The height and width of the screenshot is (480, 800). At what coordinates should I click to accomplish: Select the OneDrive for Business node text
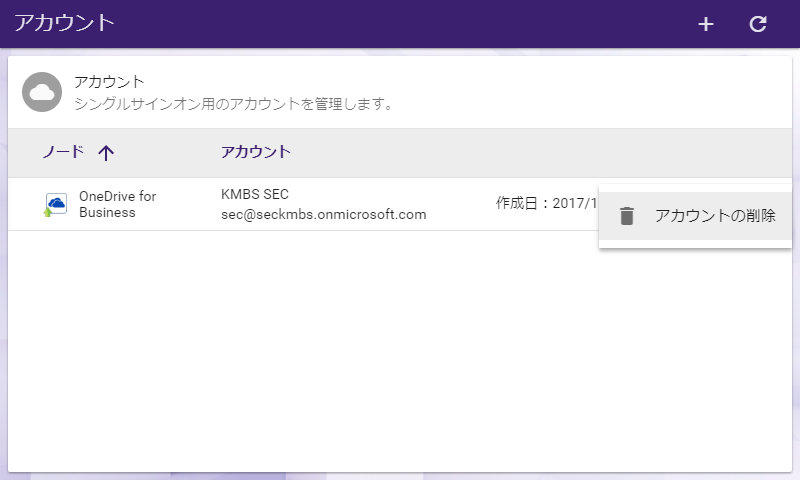117,204
